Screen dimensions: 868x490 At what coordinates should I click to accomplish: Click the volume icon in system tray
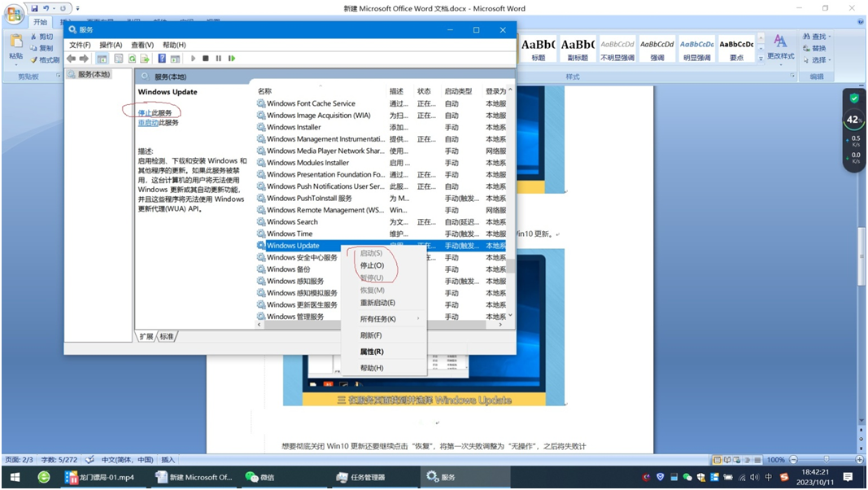(755, 477)
